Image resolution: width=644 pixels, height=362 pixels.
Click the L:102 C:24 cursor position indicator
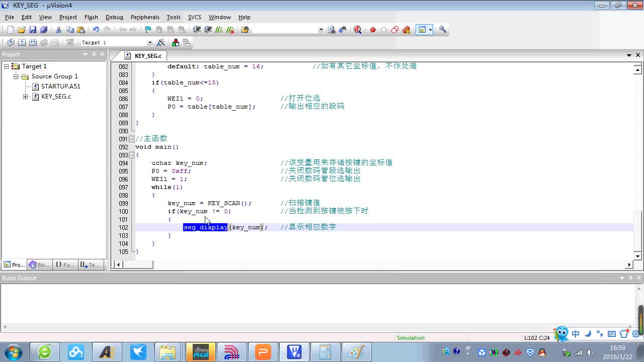[x=537, y=338]
